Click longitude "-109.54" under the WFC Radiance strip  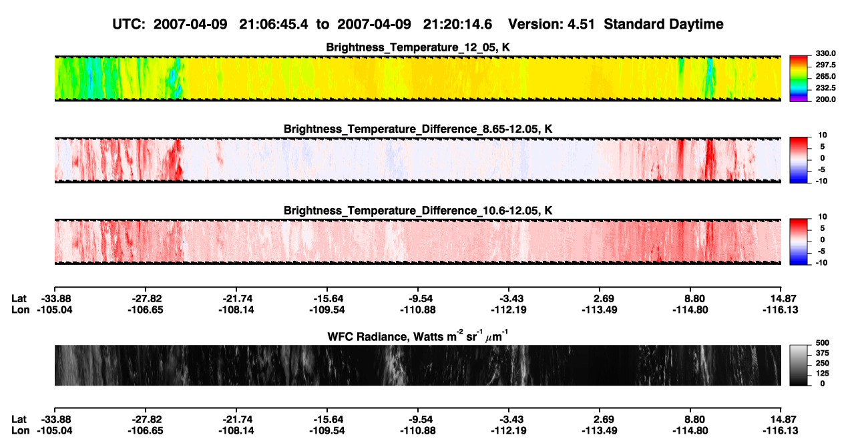point(327,431)
